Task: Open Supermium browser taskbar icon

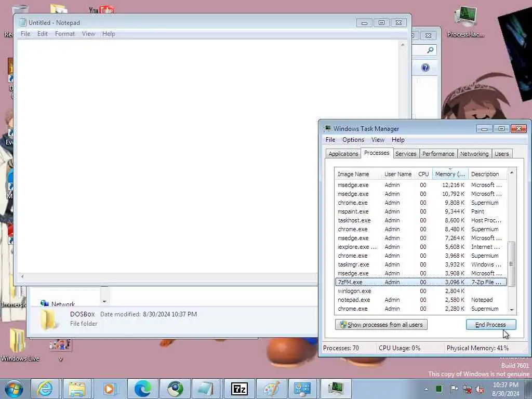Action: pyautogui.click(x=175, y=389)
